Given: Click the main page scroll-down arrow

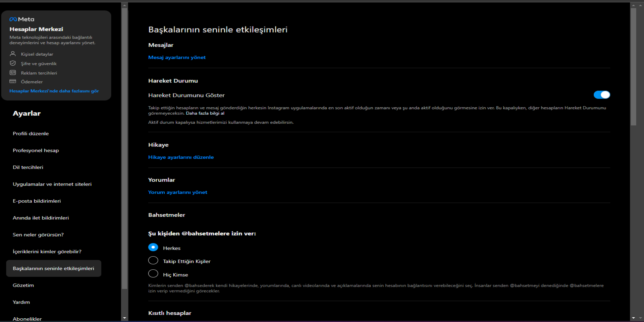Looking at the screenshot, I should 633,318.
